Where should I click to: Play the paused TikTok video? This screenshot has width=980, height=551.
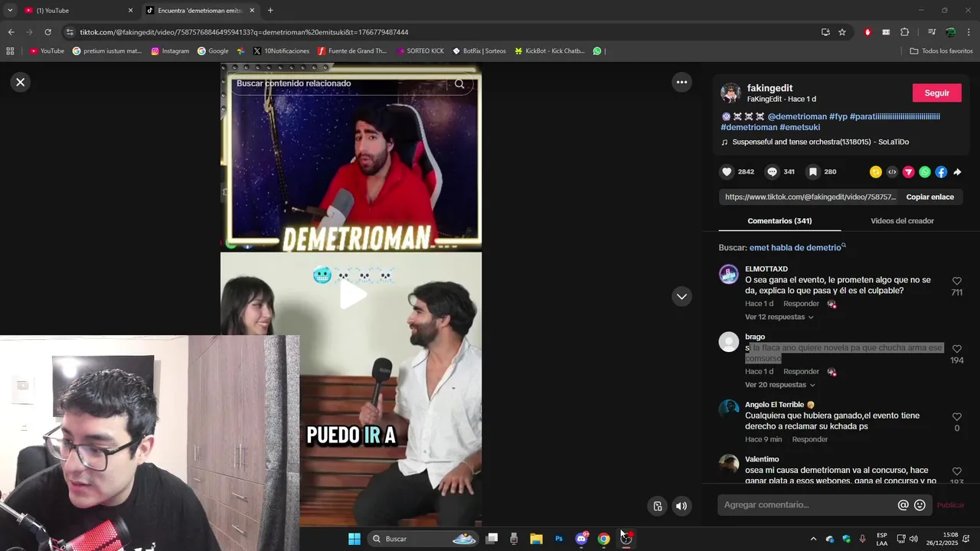[x=351, y=295]
